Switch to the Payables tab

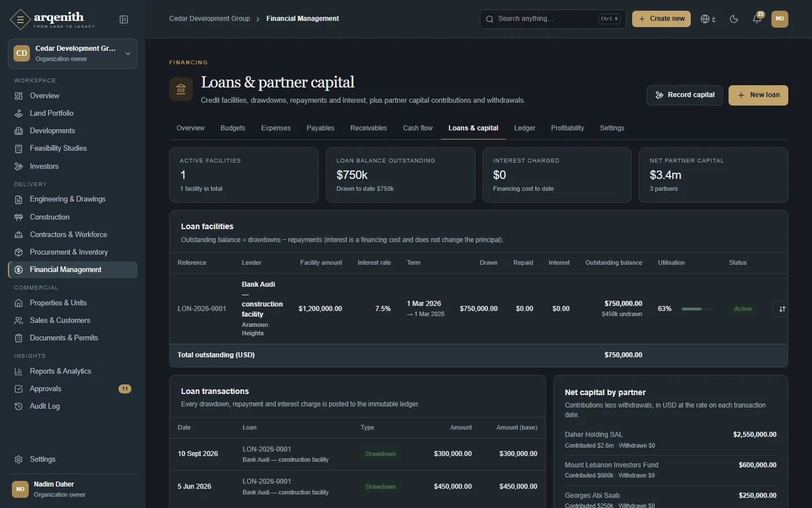[x=320, y=128]
